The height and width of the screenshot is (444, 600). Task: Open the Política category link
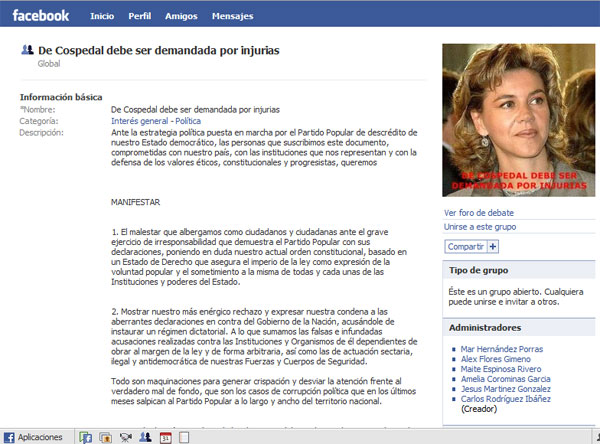click(188, 121)
